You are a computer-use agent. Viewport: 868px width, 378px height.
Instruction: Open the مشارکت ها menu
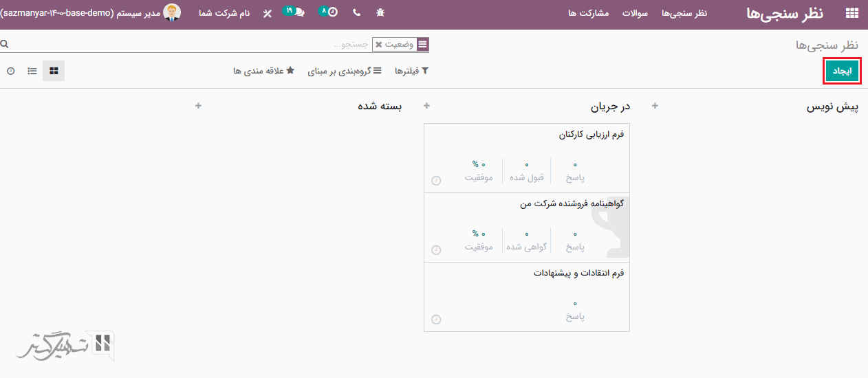click(589, 14)
